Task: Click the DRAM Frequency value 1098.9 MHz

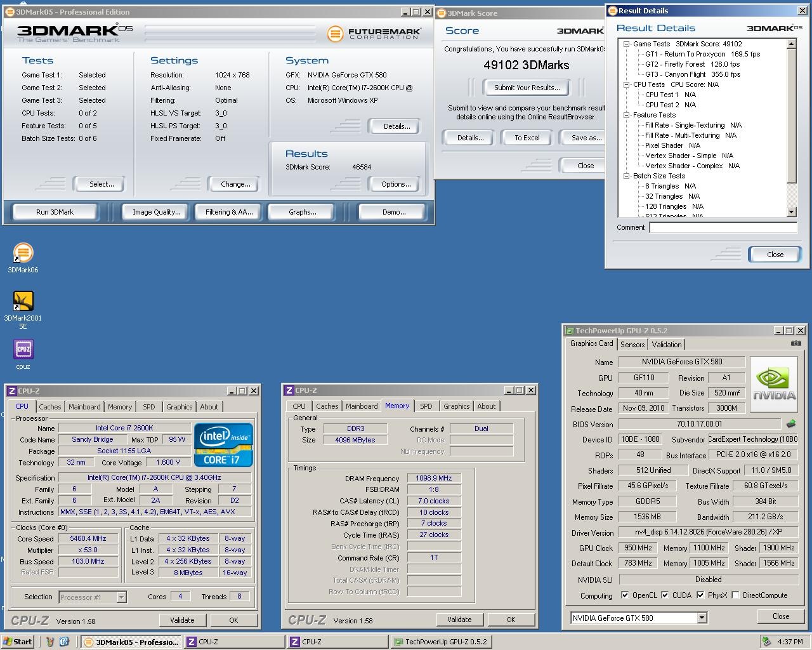Action: point(434,478)
